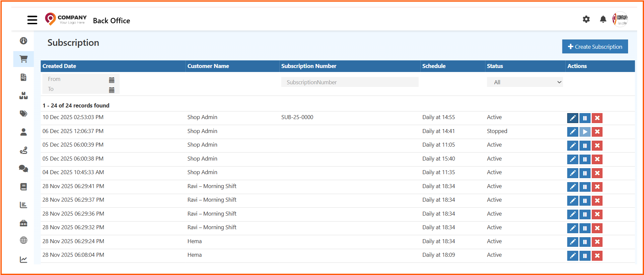Open the document sidebar icon
Screen dimensions: 644x275
click(x=24, y=77)
